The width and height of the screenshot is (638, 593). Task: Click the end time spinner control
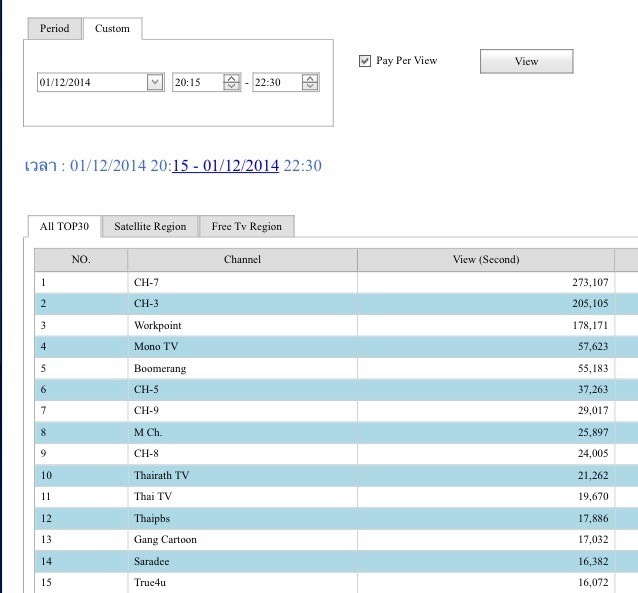(311, 83)
